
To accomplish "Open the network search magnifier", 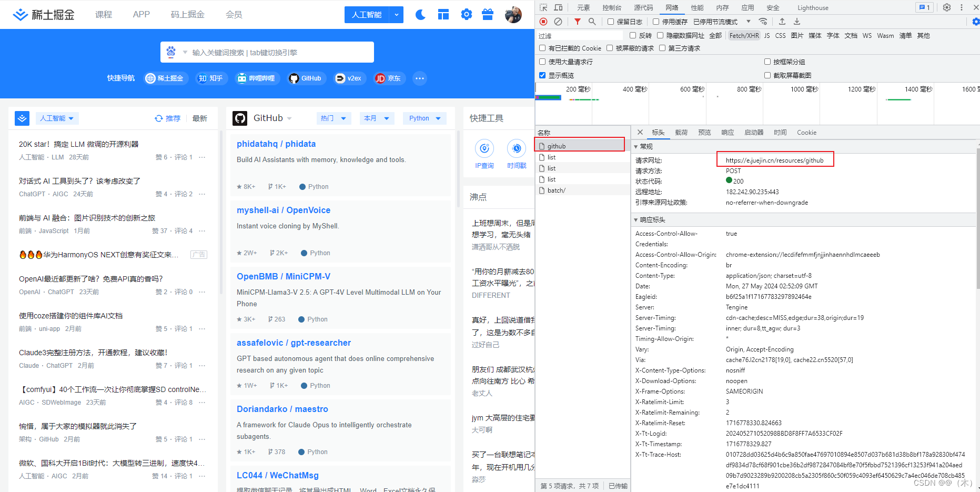I will point(592,22).
